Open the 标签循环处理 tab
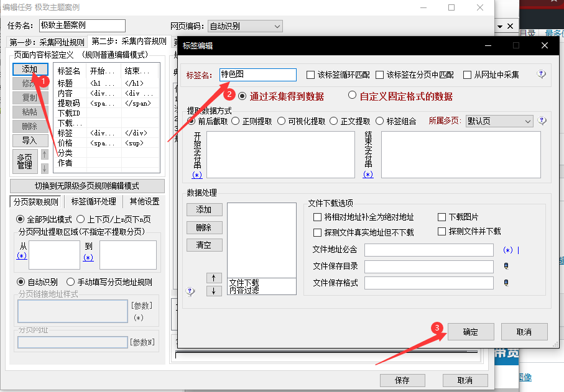Screen dimensions: 564x392 (x=93, y=201)
